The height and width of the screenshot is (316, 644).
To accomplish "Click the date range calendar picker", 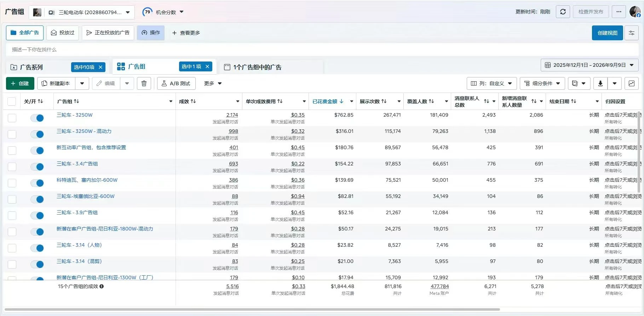I will tap(590, 65).
